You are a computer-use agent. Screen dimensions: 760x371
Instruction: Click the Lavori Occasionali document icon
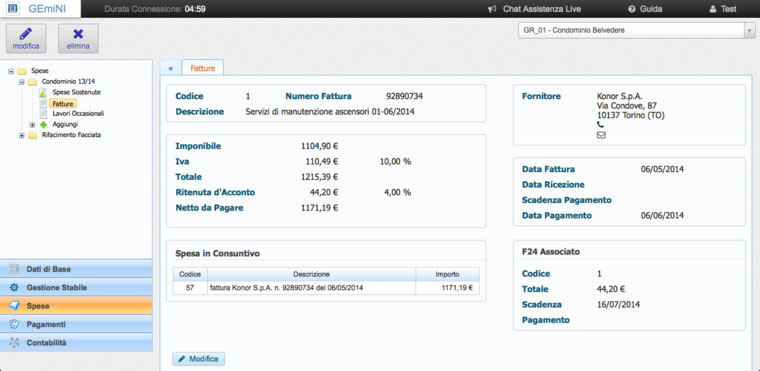click(43, 113)
